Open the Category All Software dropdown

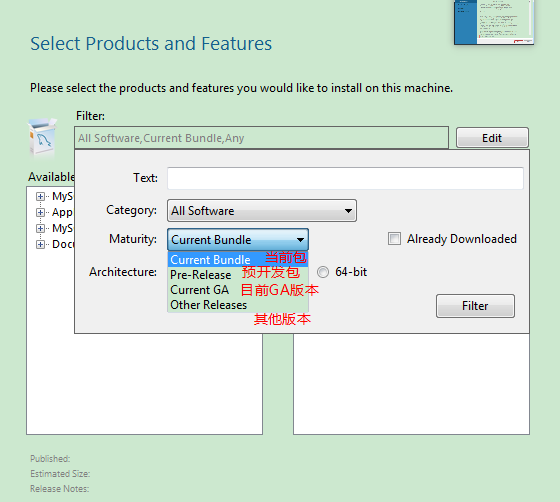(x=262, y=211)
